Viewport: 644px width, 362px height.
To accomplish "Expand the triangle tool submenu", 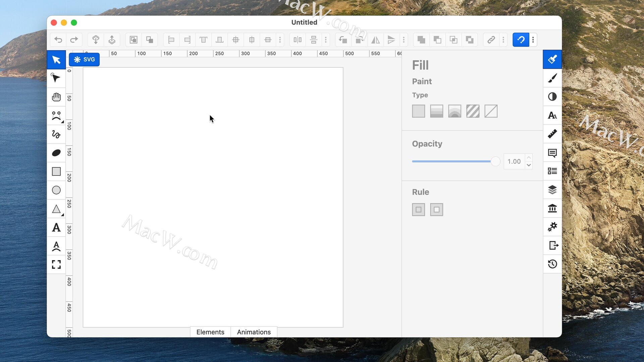I will 62,215.
